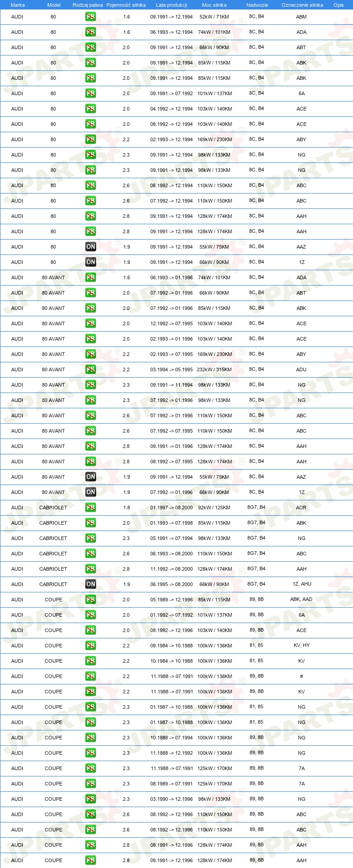Click the 01.1993 -> 07.1998 production years cell
The image size is (353, 868).
coord(172,523)
